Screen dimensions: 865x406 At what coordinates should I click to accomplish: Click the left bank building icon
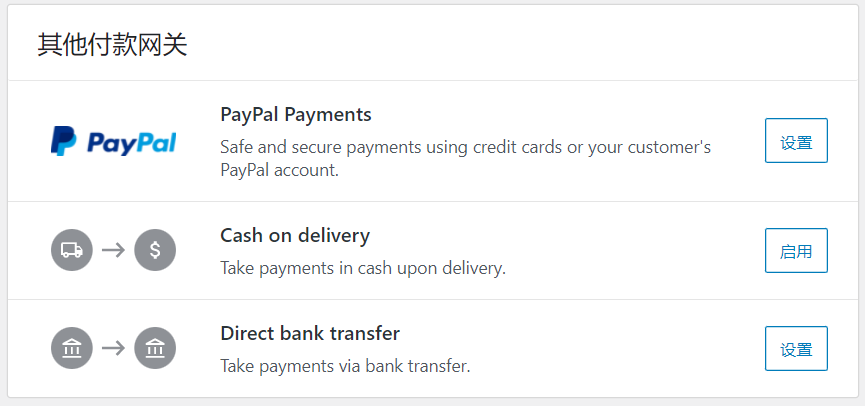[x=71, y=348]
